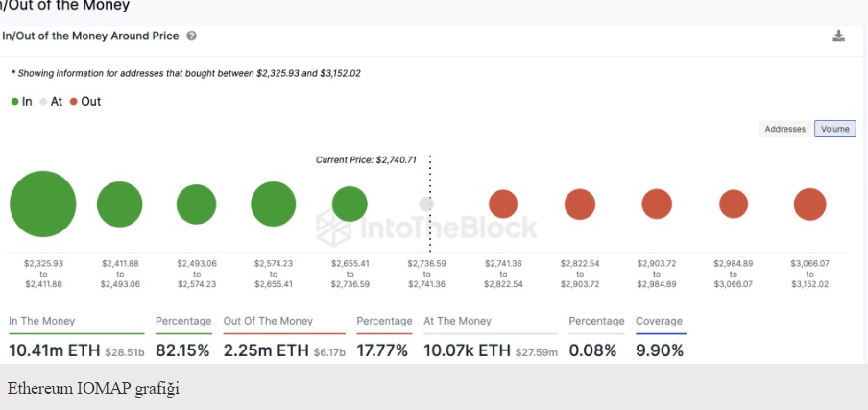Select the red bubble for $3,066.07 to $3,152.02
The height and width of the screenshot is (410, 868).
809,205
